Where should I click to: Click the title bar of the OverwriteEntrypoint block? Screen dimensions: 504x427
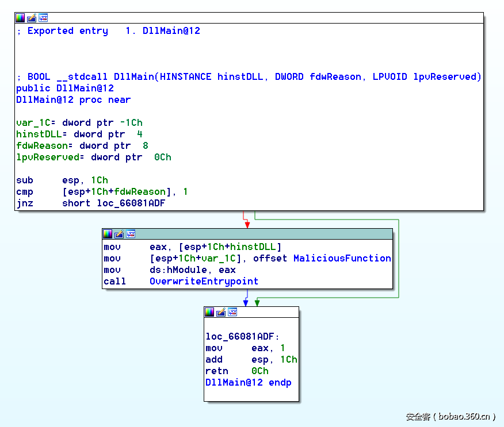(259, 234)
